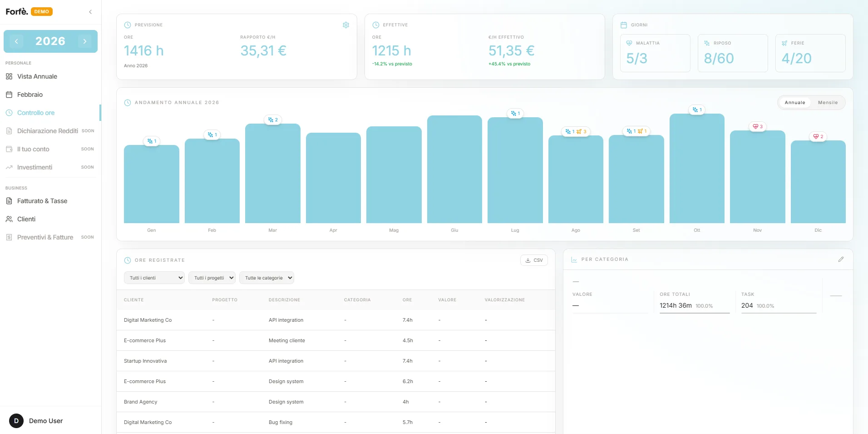Click the Febbraio calendar icon

click(9, 95)
